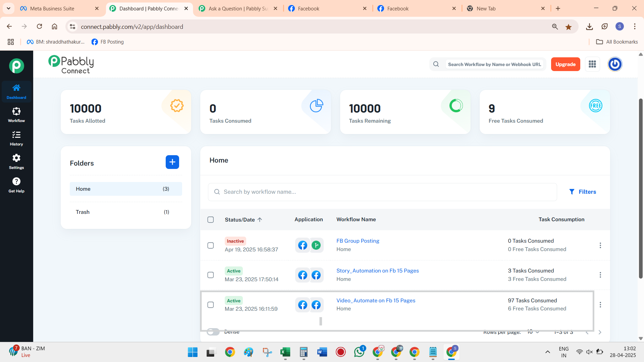Sort by Status/Date column arrow
This screenshot has width=644, height=362.
tap(260, 220)
